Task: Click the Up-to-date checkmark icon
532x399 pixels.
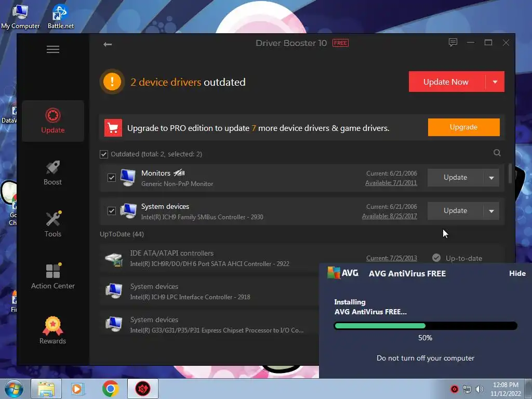Action: coord(436,258)
